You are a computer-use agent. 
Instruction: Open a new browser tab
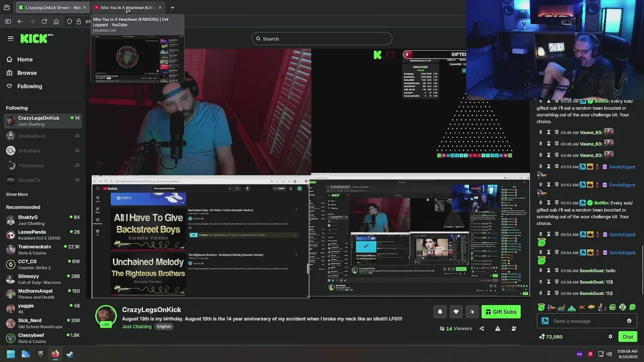click(x=173, y=8)
